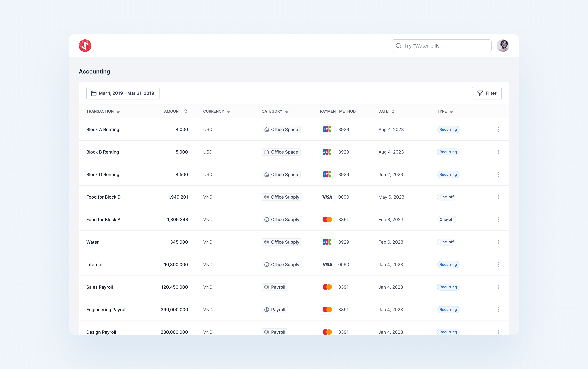Open the user profile avatar
The height and width of the screenshot is (369, 588).
(x=503, y=46)
